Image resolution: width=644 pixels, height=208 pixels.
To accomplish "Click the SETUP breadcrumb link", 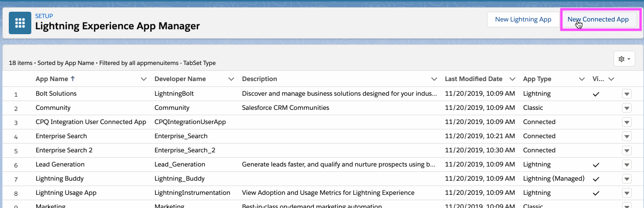I will [x=44, y=16].
